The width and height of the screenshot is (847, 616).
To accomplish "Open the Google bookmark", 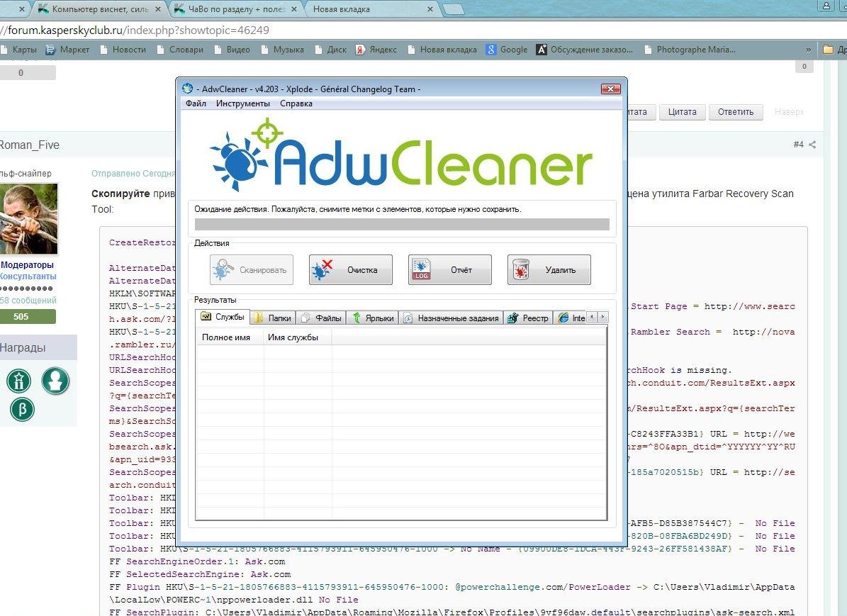I will pos(507,50).
